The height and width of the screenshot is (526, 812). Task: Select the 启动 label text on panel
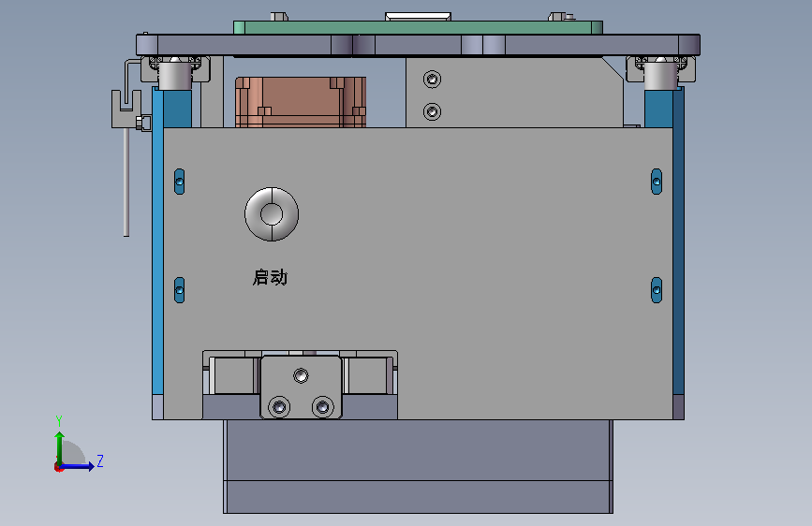click(x=270, y=277)
